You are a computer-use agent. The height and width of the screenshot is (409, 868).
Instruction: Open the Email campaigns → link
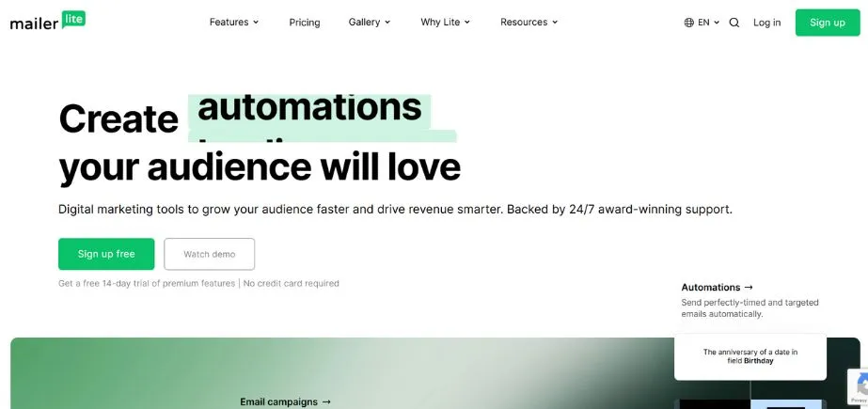click(x=285, y=401)
